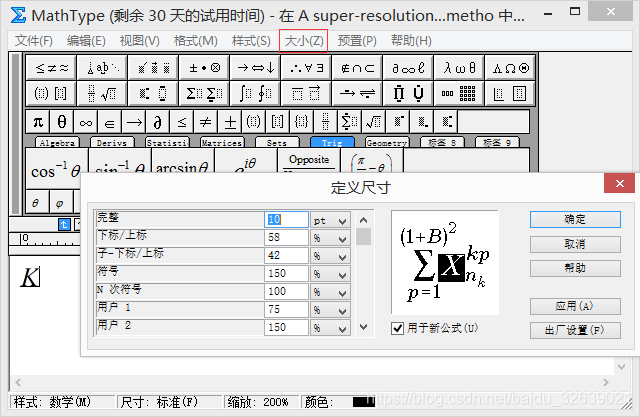Open the 帮助(H) menu
Screen dimensions: 640x417
tap(411, 41)
